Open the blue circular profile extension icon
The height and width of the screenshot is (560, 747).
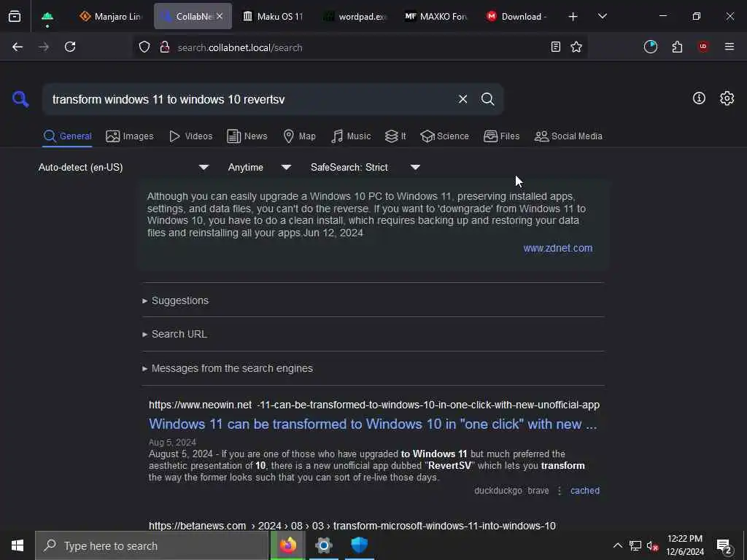coord(650,47)
